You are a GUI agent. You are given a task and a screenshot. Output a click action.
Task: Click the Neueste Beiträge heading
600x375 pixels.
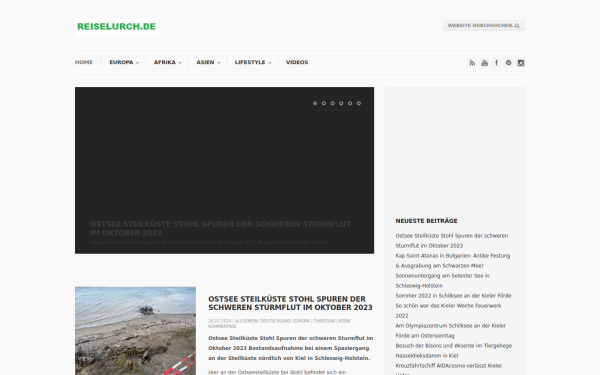426,221
